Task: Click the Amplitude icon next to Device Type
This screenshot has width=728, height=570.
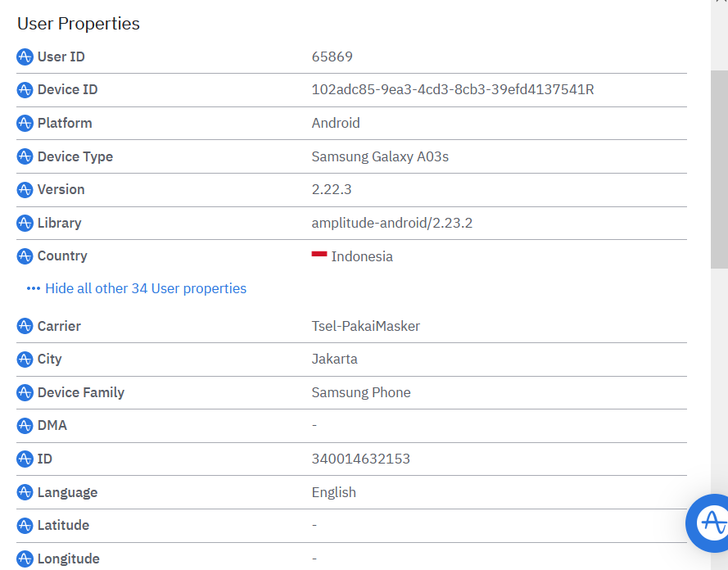Action: point(25,157)
